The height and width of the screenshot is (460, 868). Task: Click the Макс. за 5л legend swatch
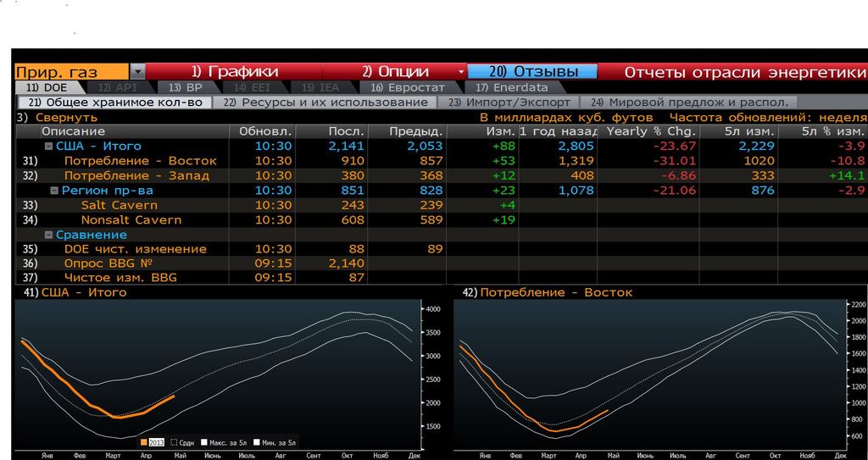pyautogui.click(x=204, y=443)
